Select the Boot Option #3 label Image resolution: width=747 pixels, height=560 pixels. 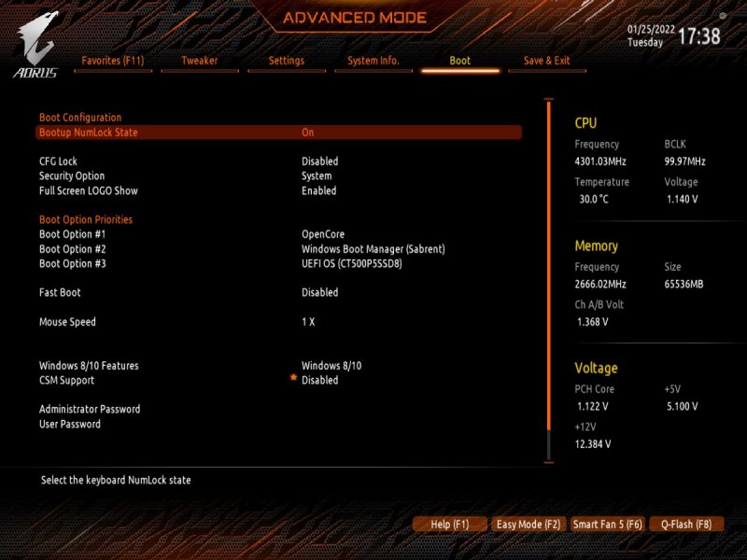(73, 264)
